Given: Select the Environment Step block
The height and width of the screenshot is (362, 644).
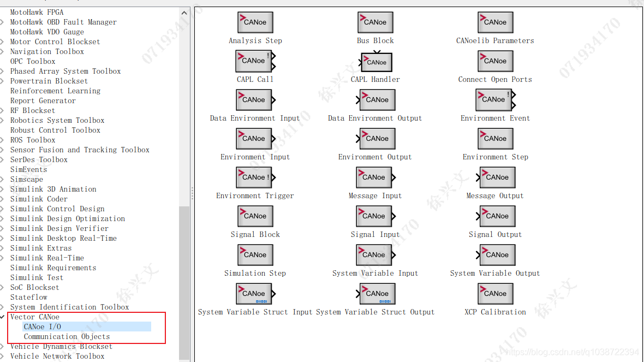Looking at the screenshot, I should point(495,139).
